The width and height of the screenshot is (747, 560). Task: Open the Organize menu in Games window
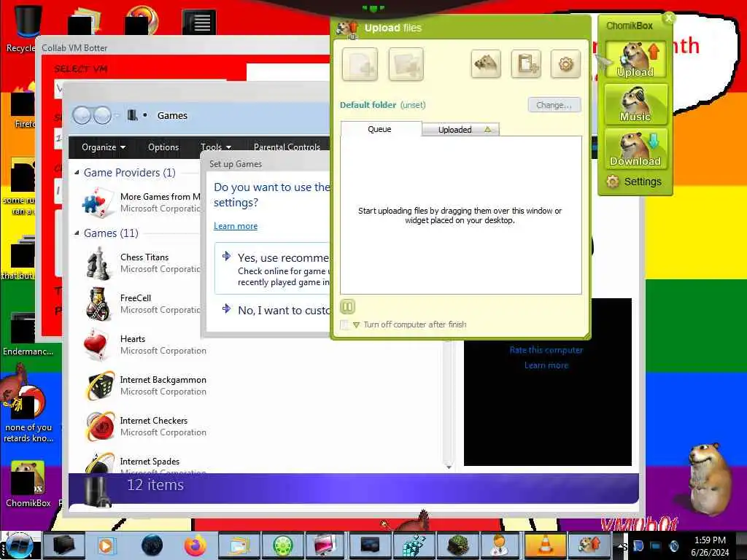[x=104, y=147]
